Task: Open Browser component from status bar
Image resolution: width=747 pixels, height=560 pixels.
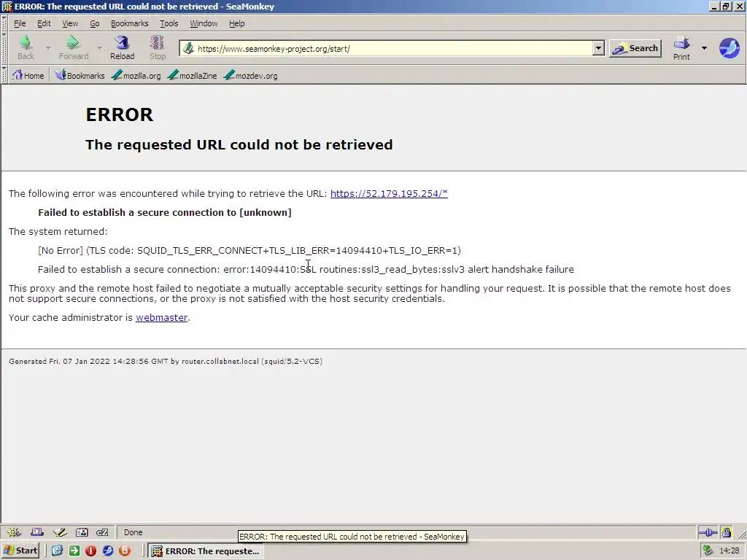Action: [x=14, y=532]
